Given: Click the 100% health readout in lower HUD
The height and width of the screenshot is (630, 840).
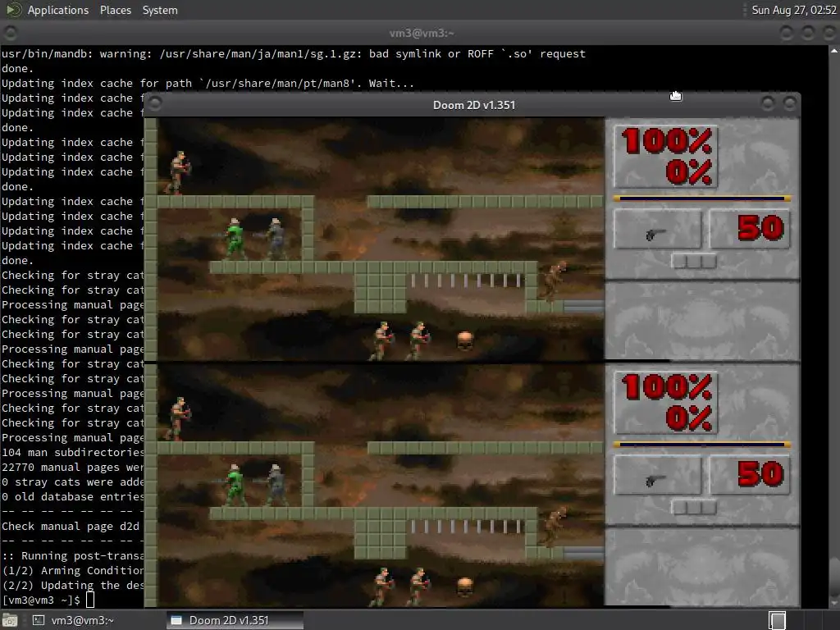Looking at the screenshot, I should tap(666, 387).
